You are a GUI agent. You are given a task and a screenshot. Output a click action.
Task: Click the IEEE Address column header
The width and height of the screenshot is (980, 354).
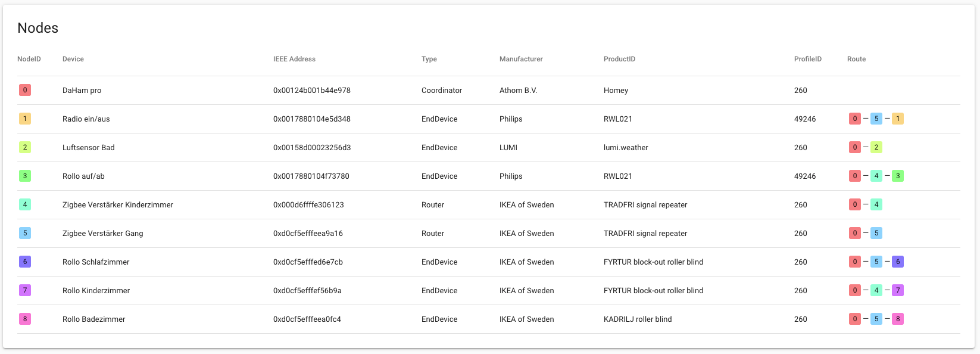[294, 59]
